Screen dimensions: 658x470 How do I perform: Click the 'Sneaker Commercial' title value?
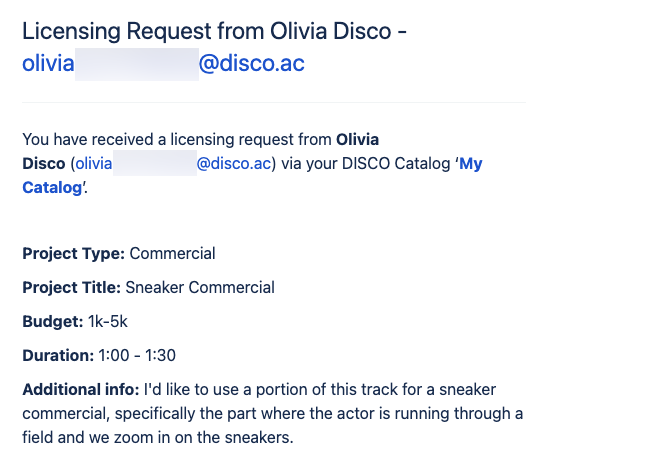click(x=200, y=287)
